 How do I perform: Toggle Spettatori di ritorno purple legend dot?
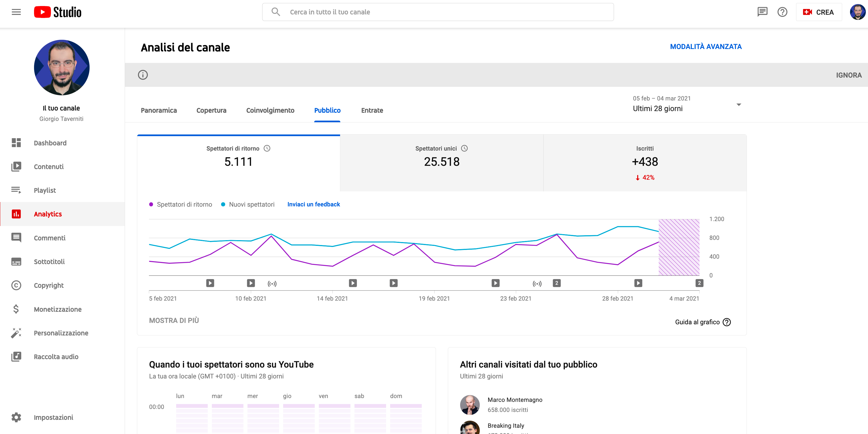coord(151,204)
